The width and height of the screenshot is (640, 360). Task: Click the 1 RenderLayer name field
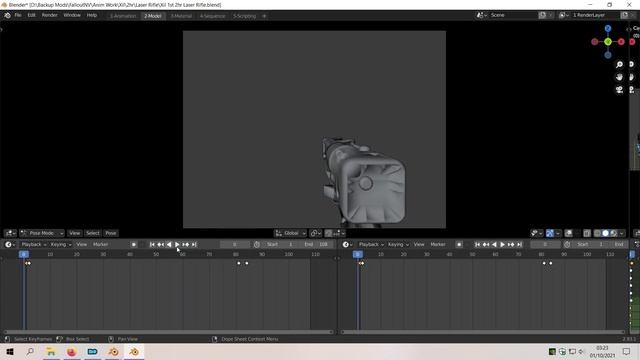pos(595,15)
